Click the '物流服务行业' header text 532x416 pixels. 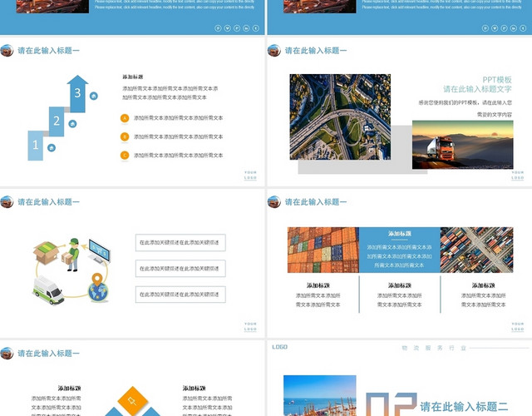(x=434, y=348)
